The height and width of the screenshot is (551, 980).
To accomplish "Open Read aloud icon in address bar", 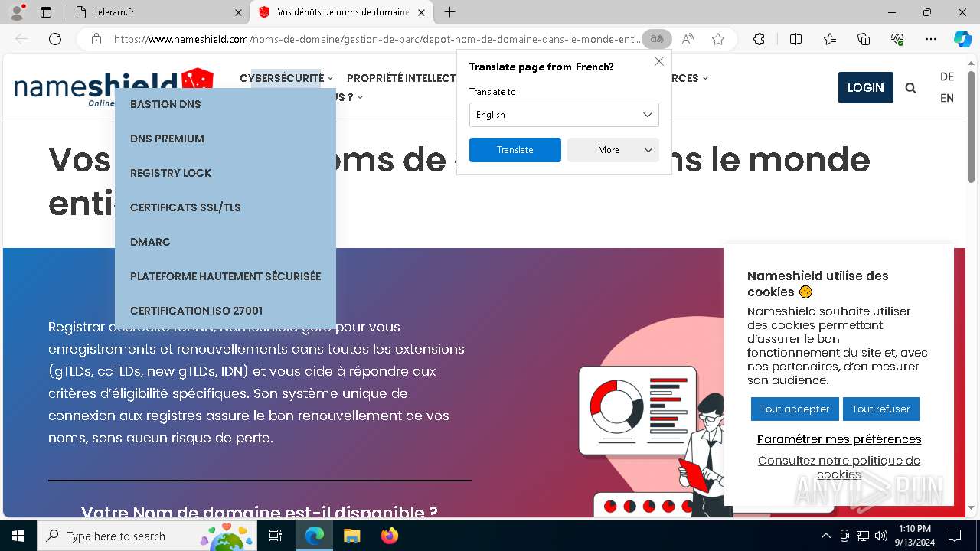I will click(688, 39).
